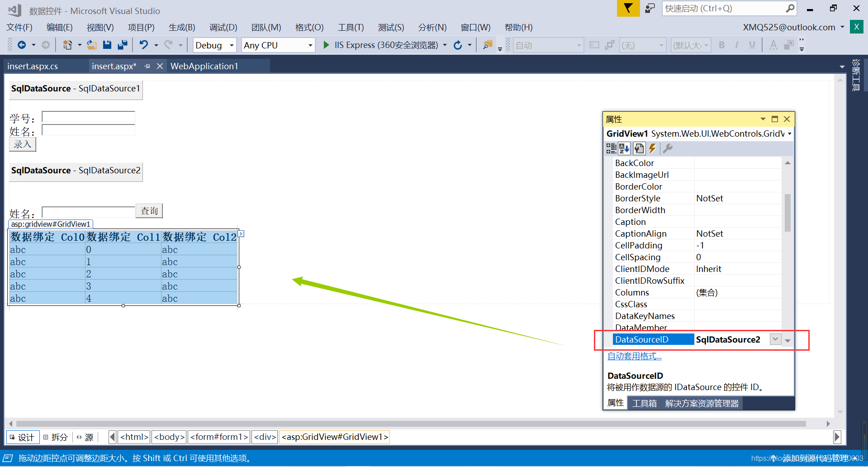The image size is (868, 467).
Task: Click the 自动套用格式 auto format link
Action: [x=634, y=356]
